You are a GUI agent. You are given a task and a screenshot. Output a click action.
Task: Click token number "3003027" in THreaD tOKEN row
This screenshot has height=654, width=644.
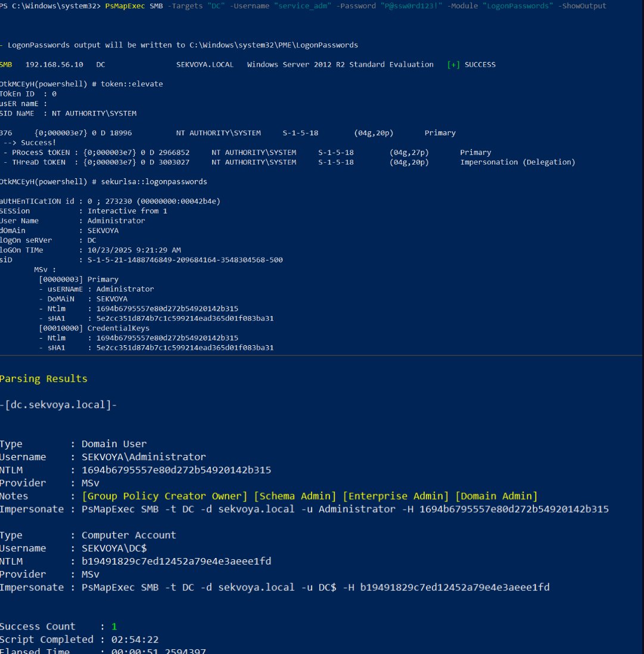click(x=174, y=162)
